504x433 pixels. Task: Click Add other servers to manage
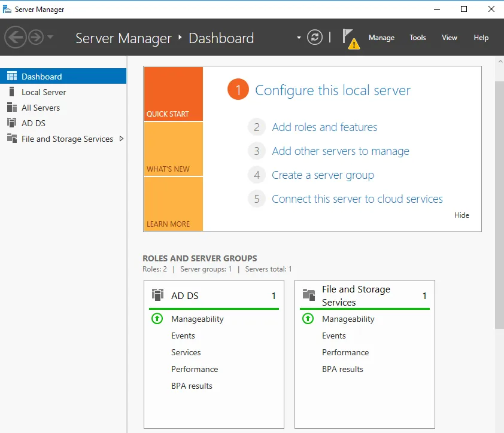click(x=341, y=151)
